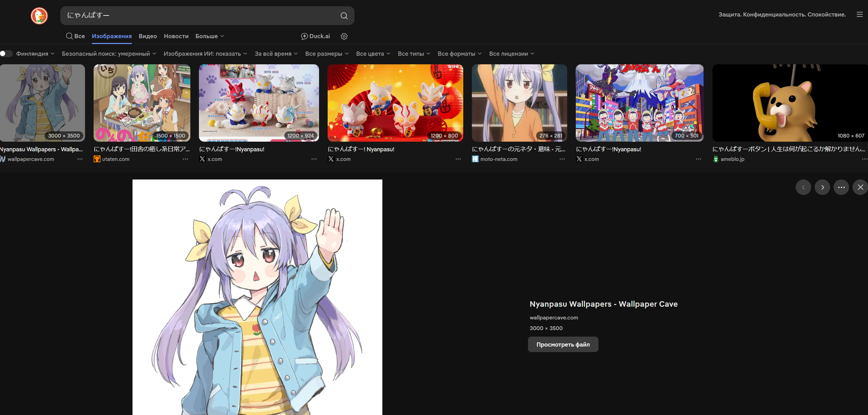Open options for the 1200 × 800 x.com result
Viewport: 868px width, 415px height.
pyautogui.click(x=458, y=159)
